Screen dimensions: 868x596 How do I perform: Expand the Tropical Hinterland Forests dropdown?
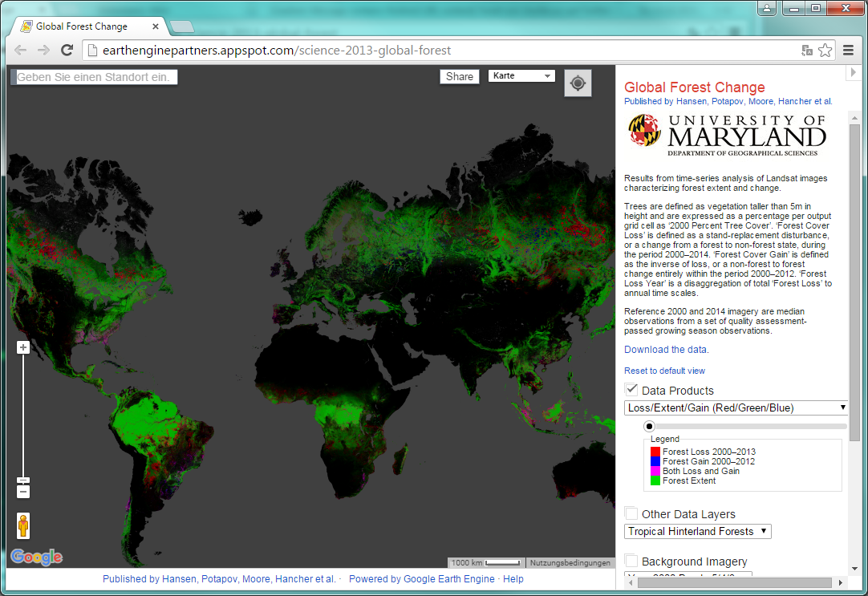(x=697, y=531)
